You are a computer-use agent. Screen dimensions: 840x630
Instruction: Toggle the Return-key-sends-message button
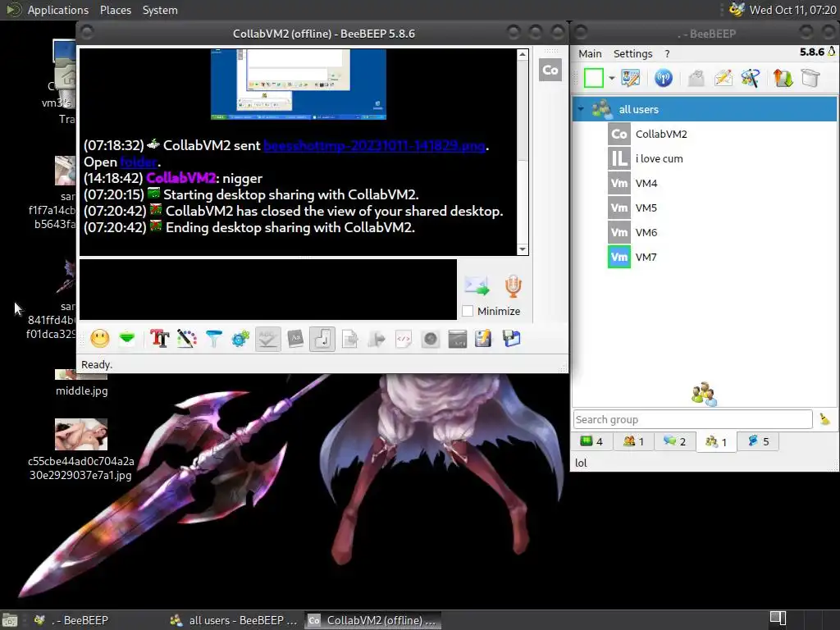click(x=322, y=339)
